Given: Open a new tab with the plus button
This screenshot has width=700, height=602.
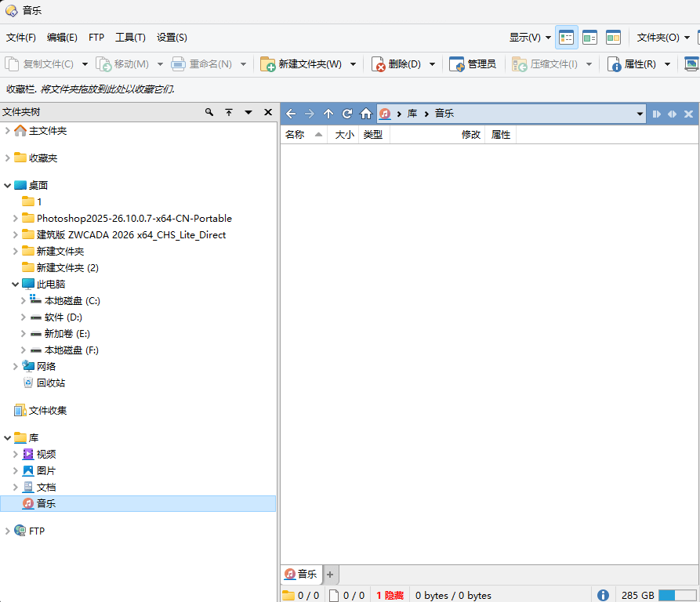Looking at the screenshot, I should pos(329,574).
